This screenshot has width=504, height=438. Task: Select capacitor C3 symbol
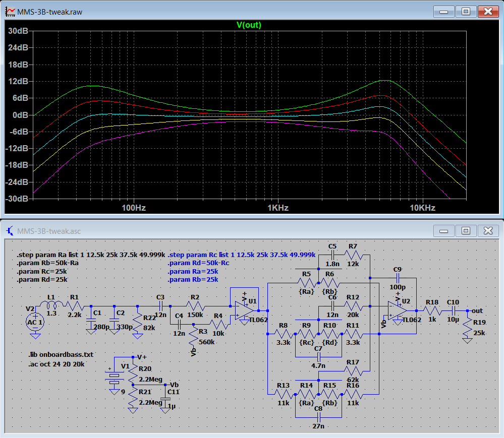161,306
